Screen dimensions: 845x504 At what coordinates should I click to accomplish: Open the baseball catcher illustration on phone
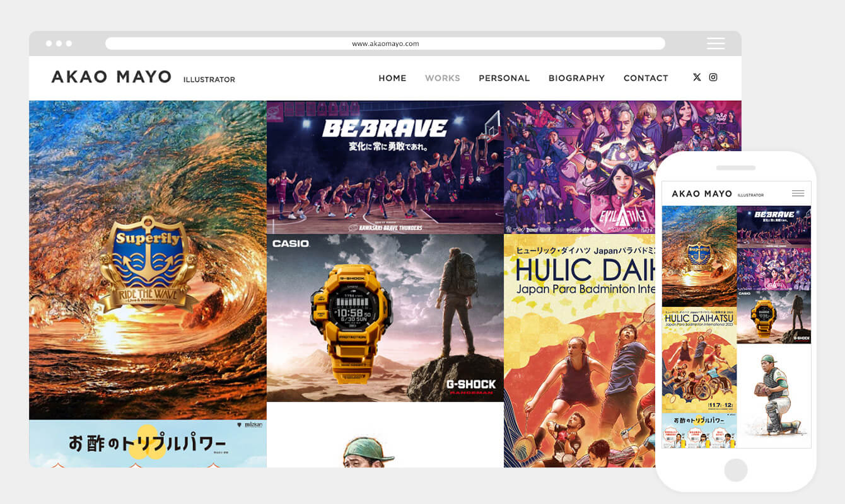click(774, 395)
